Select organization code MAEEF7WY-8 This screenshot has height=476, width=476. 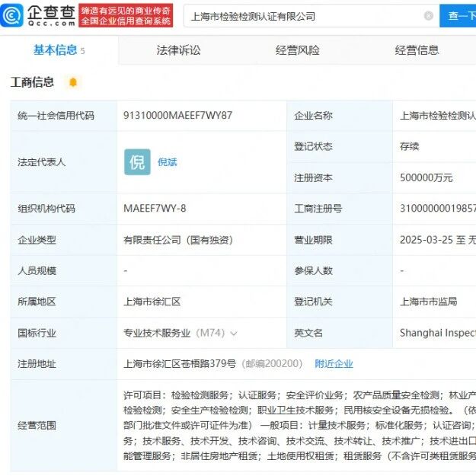click(x=155, y=209)
